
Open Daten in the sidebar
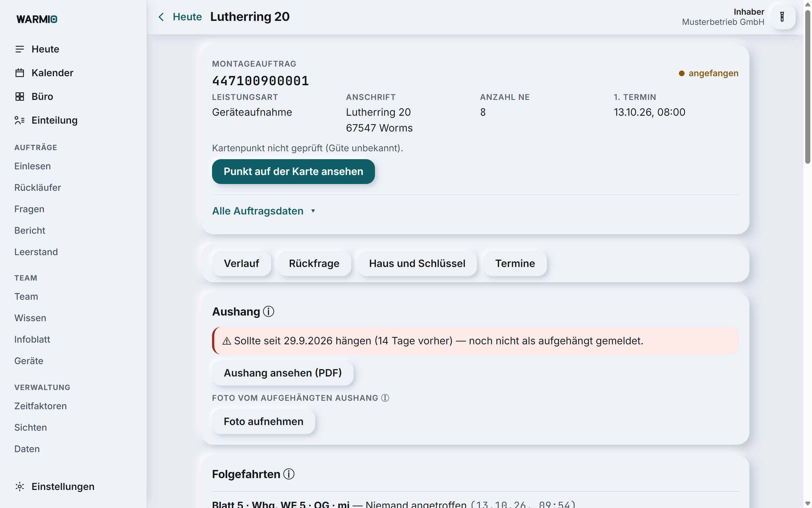[27, 449]
